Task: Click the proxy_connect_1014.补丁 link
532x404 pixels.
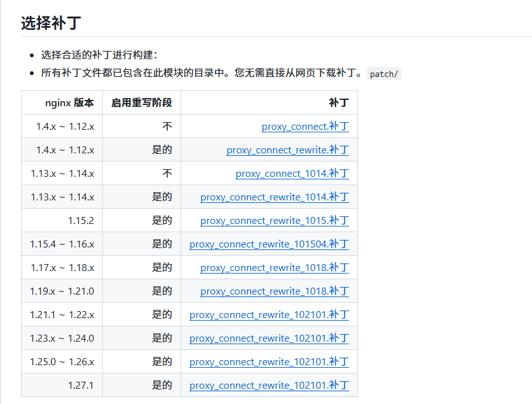Action: 292,174
